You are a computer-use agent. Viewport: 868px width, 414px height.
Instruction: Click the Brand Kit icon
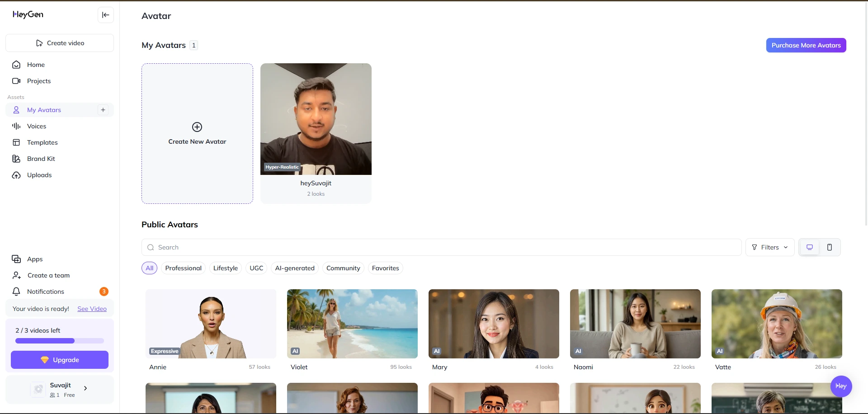[16, 159]
